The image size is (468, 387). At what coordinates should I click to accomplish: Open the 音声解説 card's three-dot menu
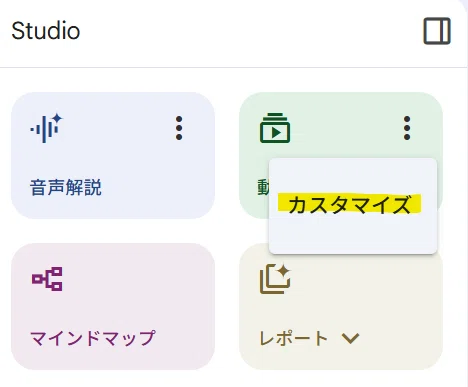pos(179,128)
